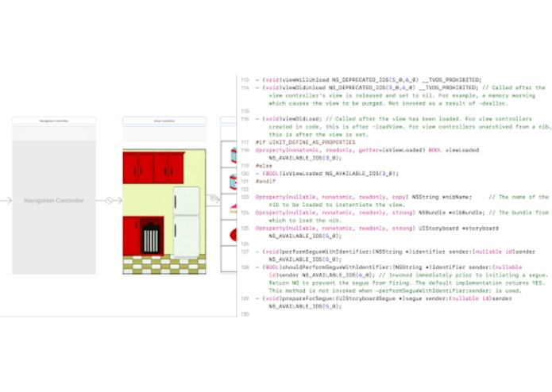The width and height of the screenshot is (552, 392).
Task: Select the relationship segue icon after Navigation Controller
Action: (x=109, y=201)
